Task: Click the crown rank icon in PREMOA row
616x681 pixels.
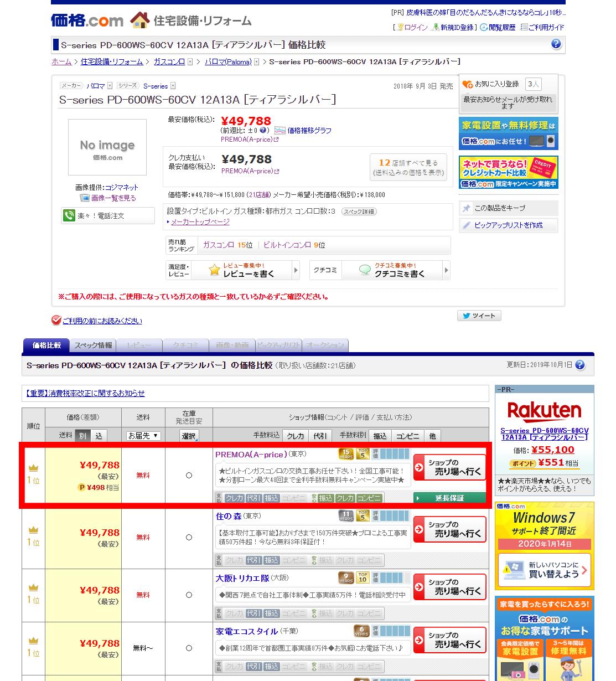Action: click(x=33, y=468)
